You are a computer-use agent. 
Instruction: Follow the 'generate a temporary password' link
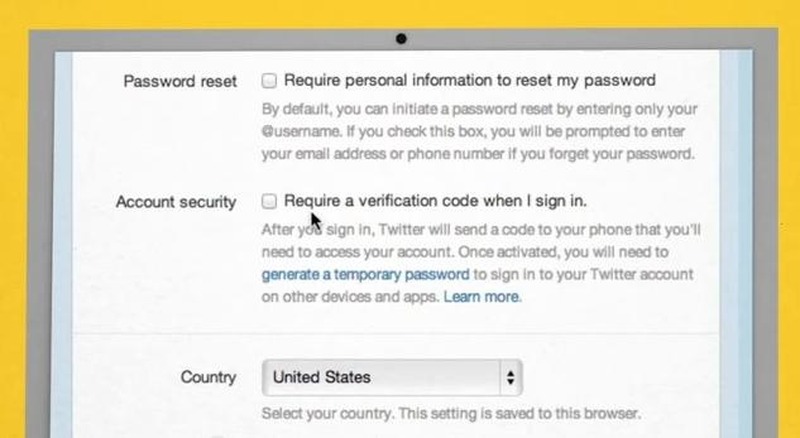click(x=365, y=274)
